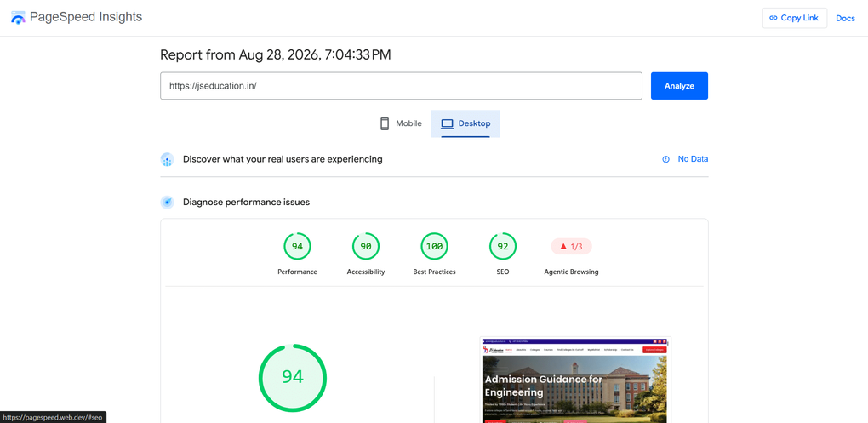Click the Diagnose performance issues icon
Viewport: 868px width, 423px height.
(167, 202)
